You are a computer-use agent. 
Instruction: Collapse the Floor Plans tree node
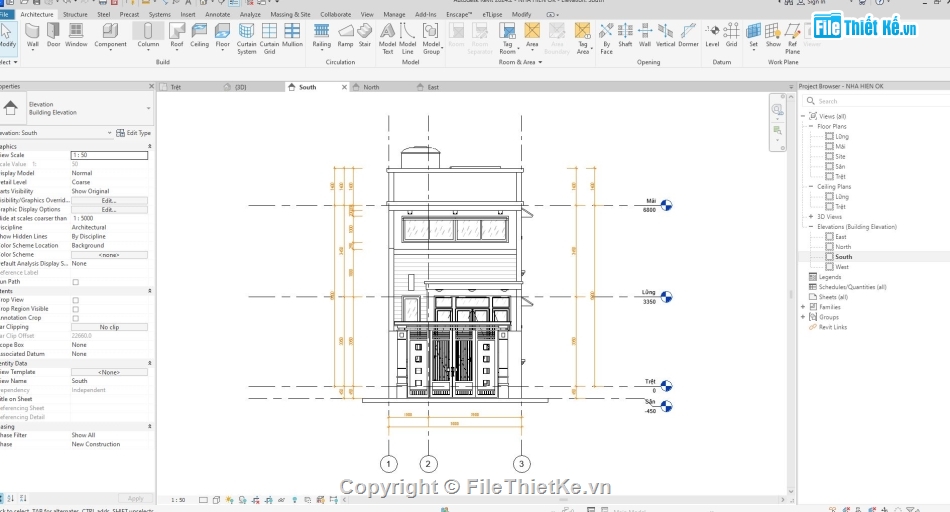[x=811, y=126]
